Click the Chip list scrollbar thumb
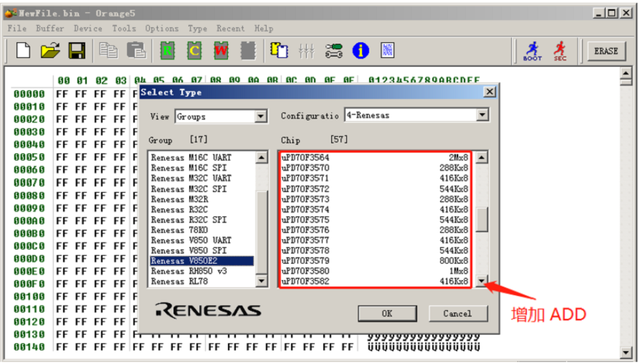Viewport: 638px width, 364px height. pos(482,220)
